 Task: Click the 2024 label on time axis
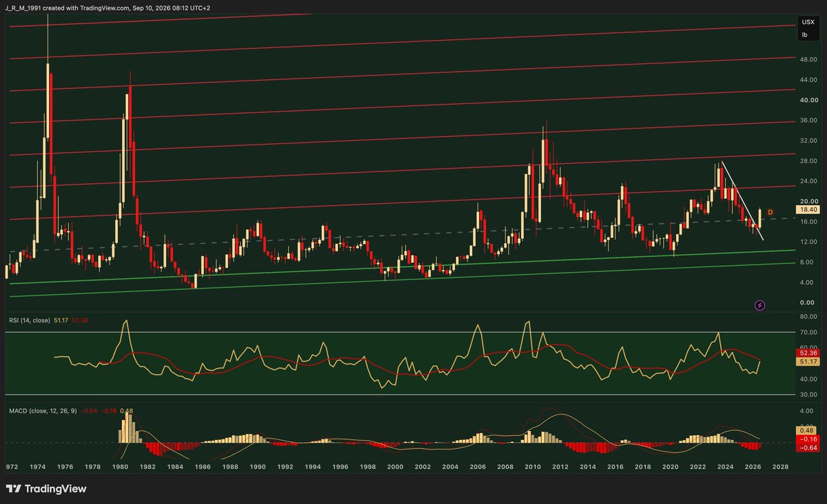click(x=724, y=466)
